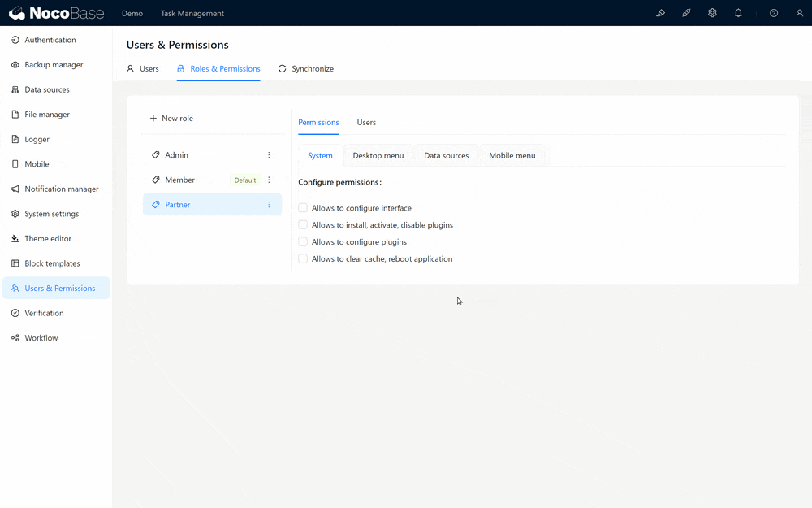Open more options menu for Admin role
Screen dimensions: 812x508
(x=269, y=155)
